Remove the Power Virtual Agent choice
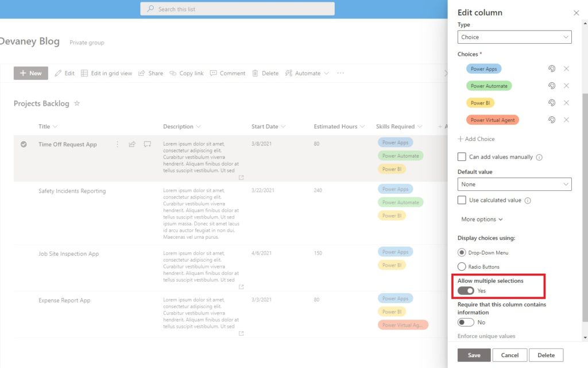Image resolution: width=588 pixels, height=368 pixels. click(566, 120)
